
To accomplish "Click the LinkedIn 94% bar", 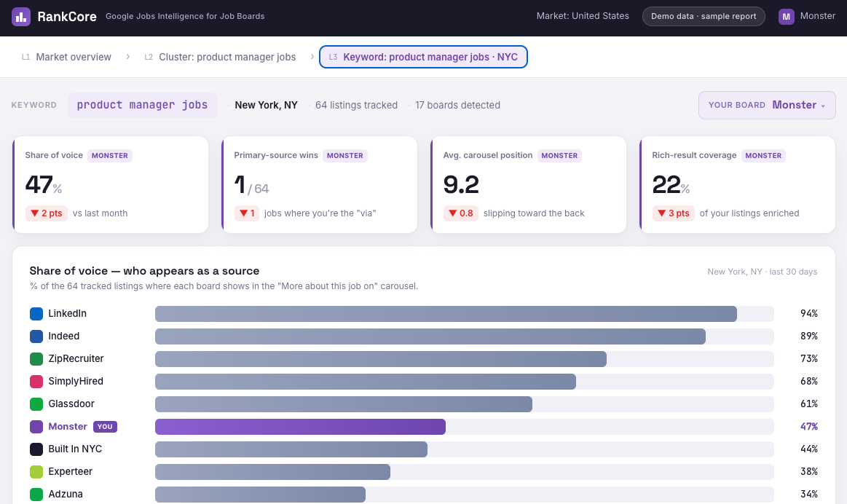I will [446, 314].
